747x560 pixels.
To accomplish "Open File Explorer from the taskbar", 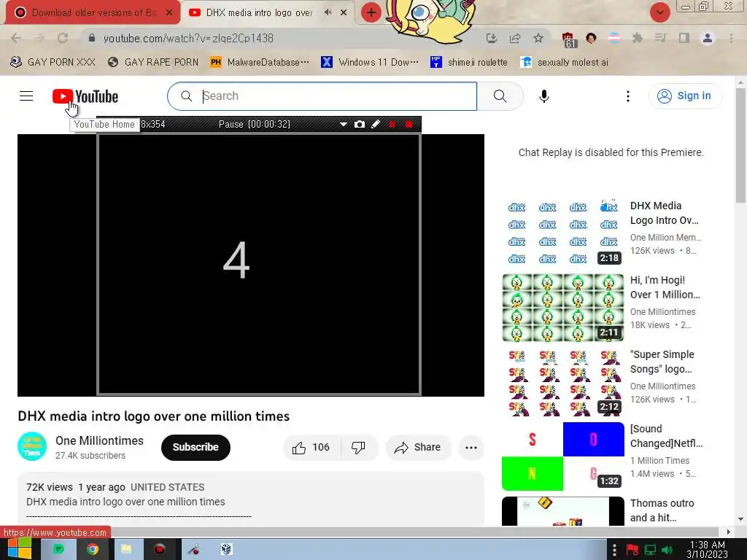I will (x=125, y=550).
